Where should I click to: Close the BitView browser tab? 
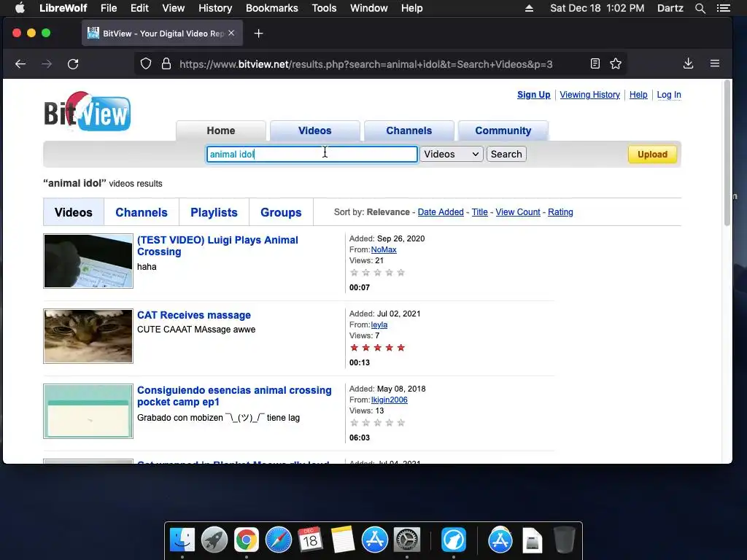pos(231,33)
